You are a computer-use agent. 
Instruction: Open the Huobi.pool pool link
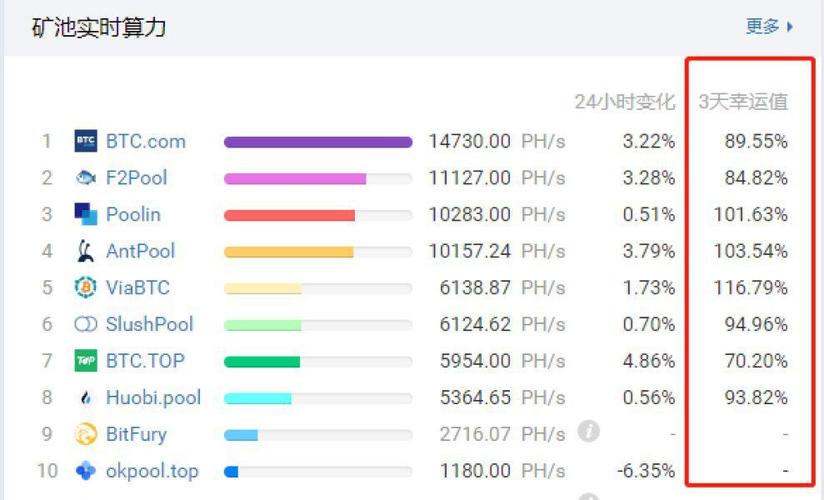(x=153, y=398)
